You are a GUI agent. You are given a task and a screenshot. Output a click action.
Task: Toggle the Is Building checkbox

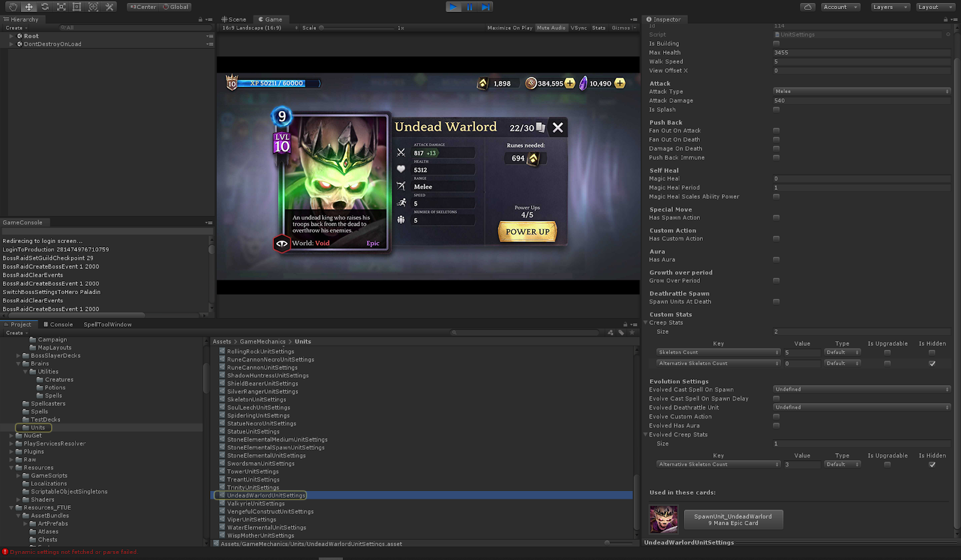pos(776,44)
